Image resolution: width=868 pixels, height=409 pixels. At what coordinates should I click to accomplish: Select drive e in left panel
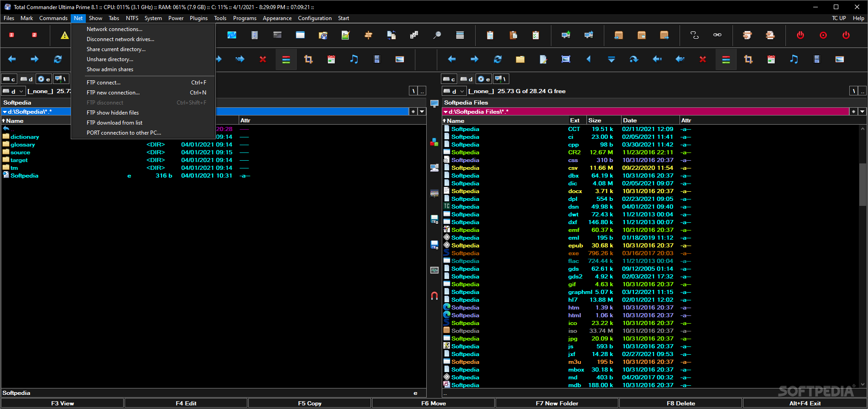click(x=44, y=79)
